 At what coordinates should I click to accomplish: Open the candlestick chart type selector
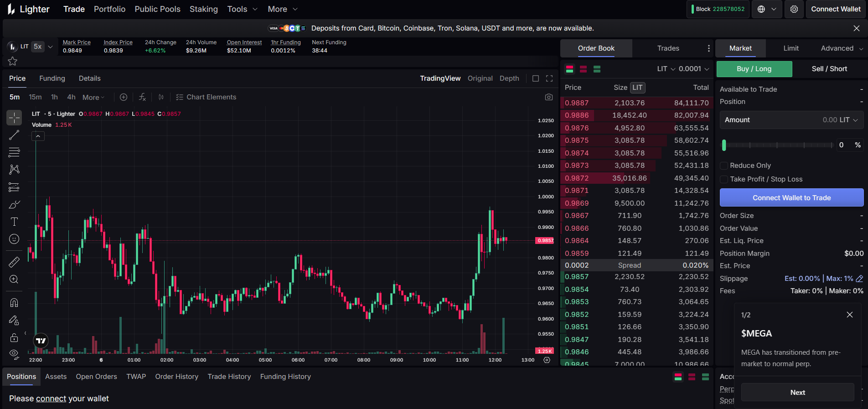(x=161, y=97)
